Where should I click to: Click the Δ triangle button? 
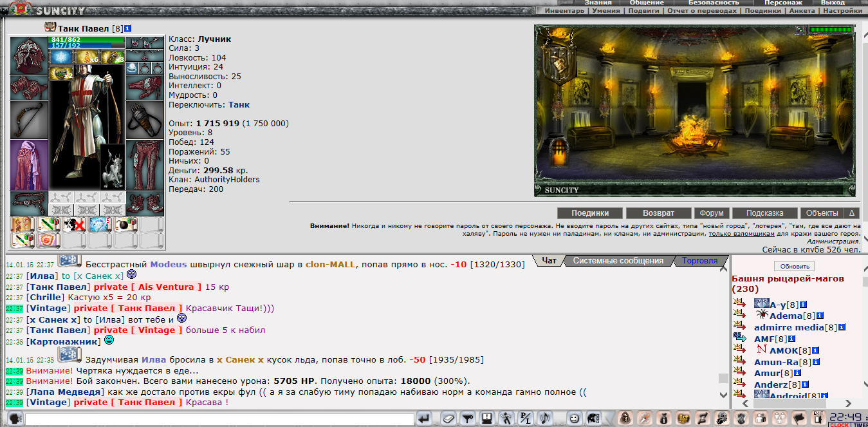852,213
